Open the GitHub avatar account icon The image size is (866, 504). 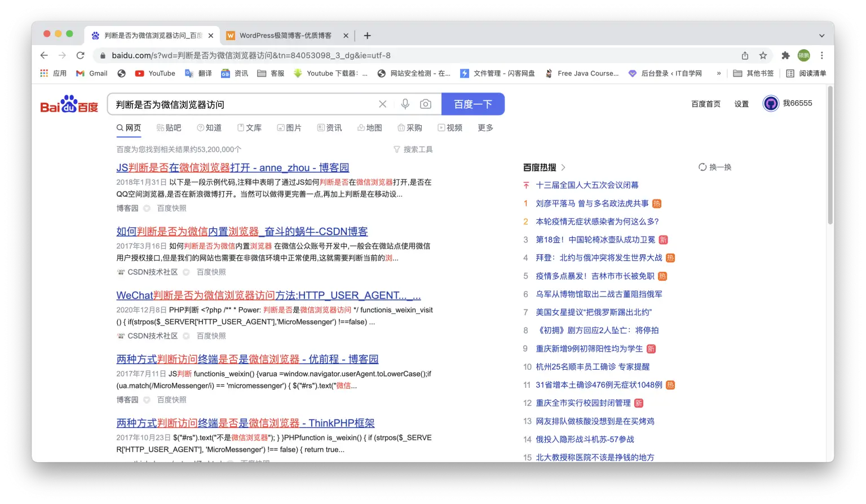(771, 103)
